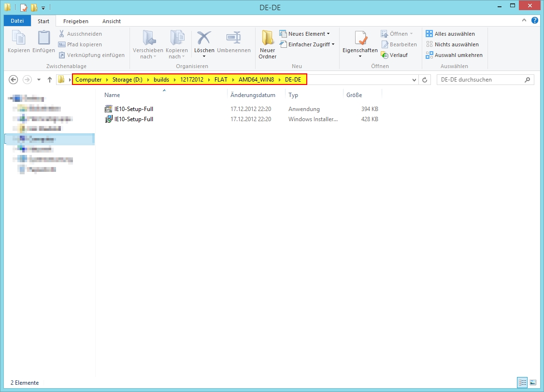
Task: Click the Löschen delete icon
Action: click(x=204, y=39)
